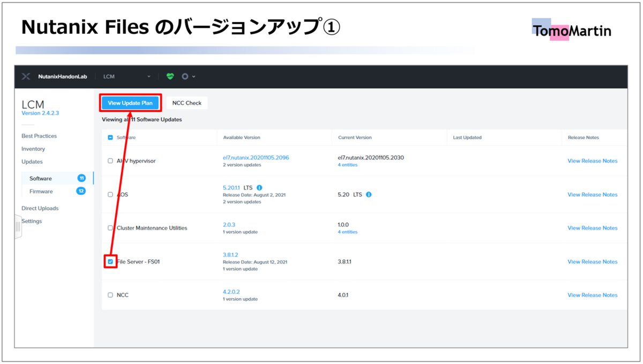643x364 pixels.
Task: Check the Cluster Maintenance Utilities checkbox
Action: (110, 228)
